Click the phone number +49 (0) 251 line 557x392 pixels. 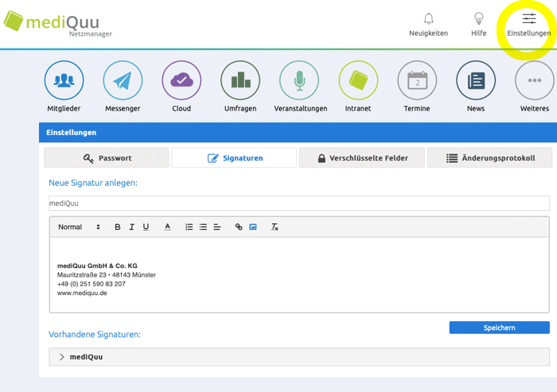[92, 284]
